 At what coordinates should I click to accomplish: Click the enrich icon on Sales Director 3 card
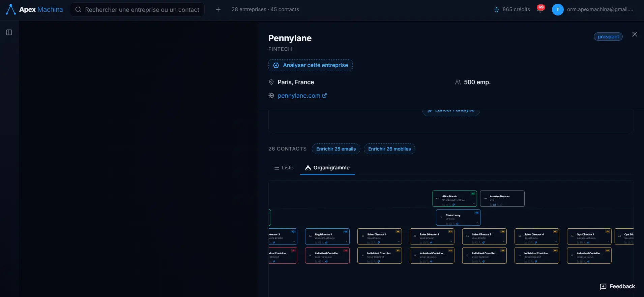[484, 242]
